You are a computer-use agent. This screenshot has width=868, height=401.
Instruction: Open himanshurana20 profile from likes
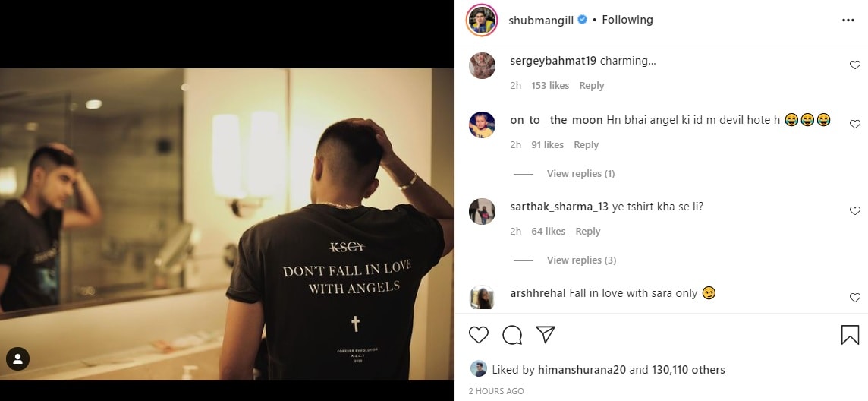[x=582, y=369]
